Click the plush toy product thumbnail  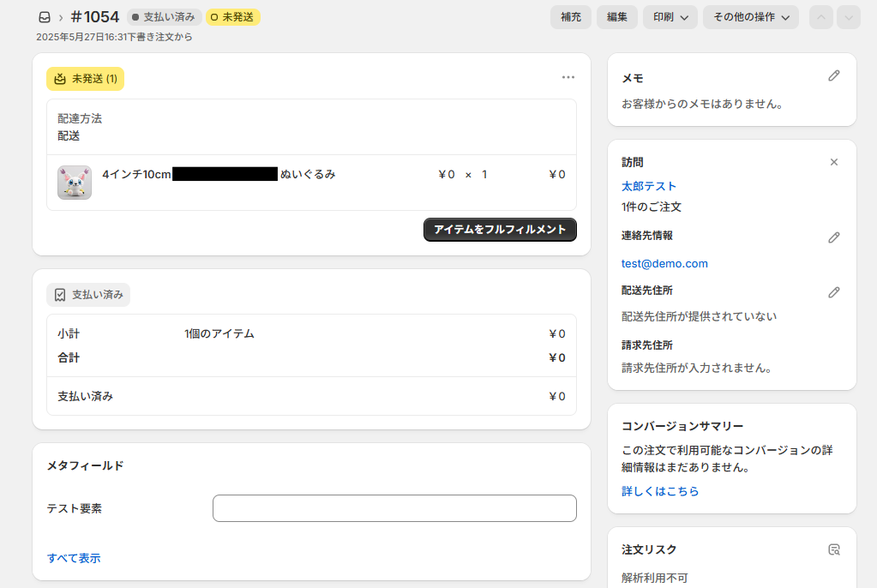click(x=75, y=183)
